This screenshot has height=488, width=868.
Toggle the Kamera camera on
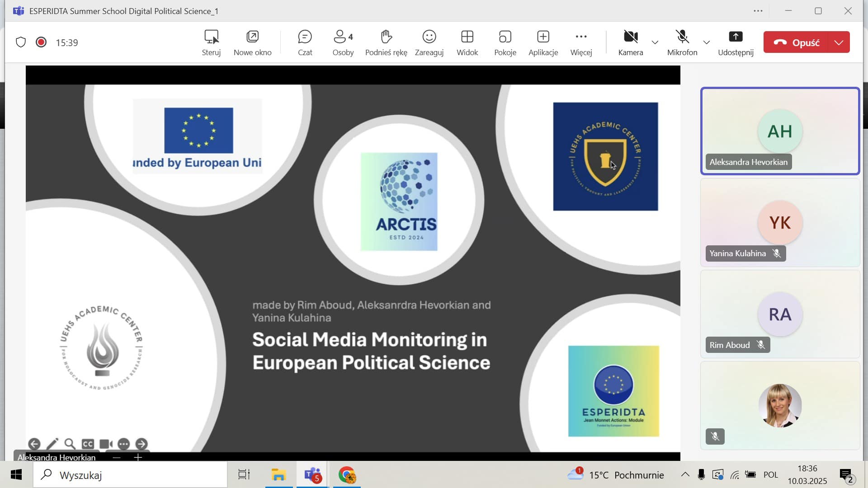(630, 43)
